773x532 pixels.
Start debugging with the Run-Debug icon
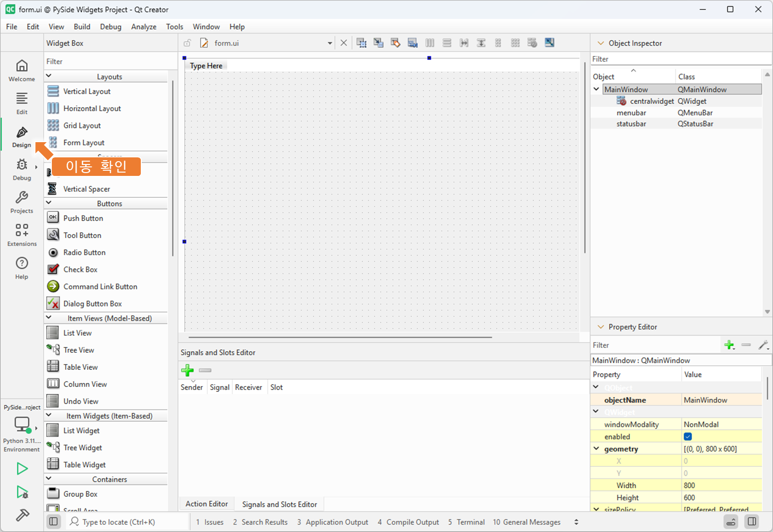(x=22, y=492)
